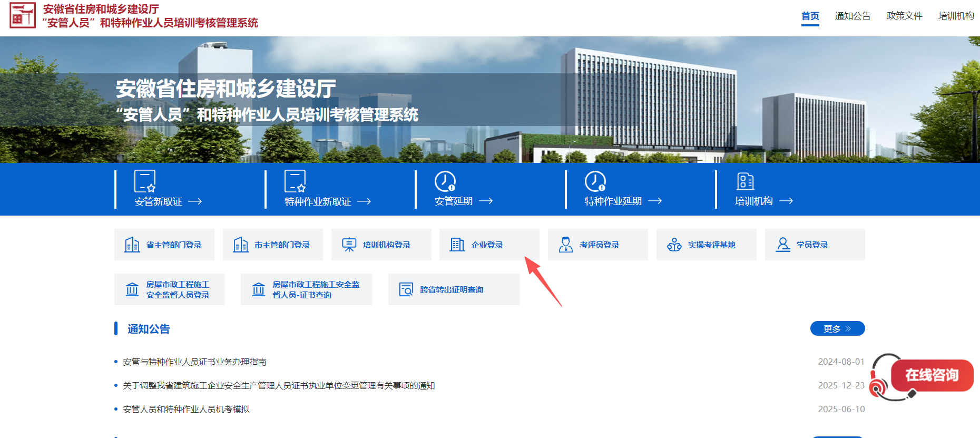Click the 安管延期 clock icon
Viewport: 980px width, 438px height.
click(445, 181)
